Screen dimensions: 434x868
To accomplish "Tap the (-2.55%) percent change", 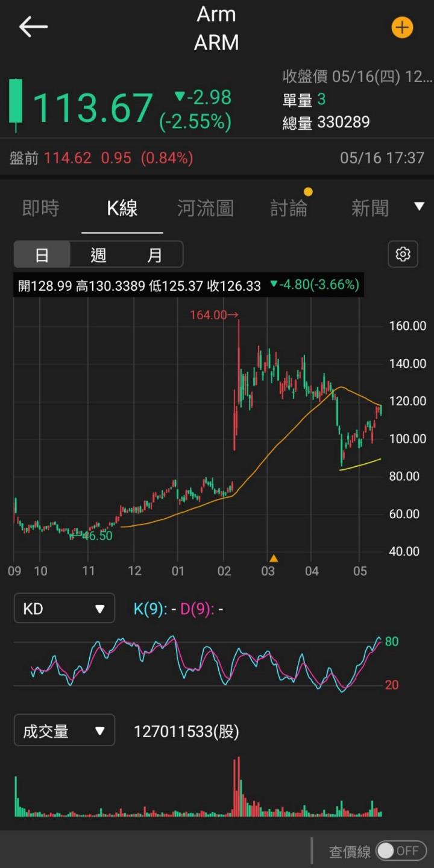I will pyautogui.click(x=195, y=122).
